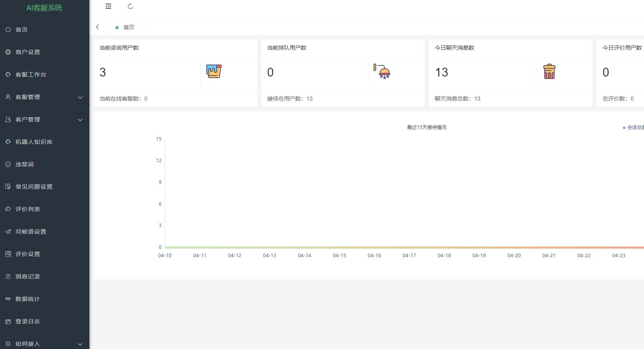This screenshot has height=349, width=644.
Task: Expand the 如何接入 submenu
Action: pos(80,344)
